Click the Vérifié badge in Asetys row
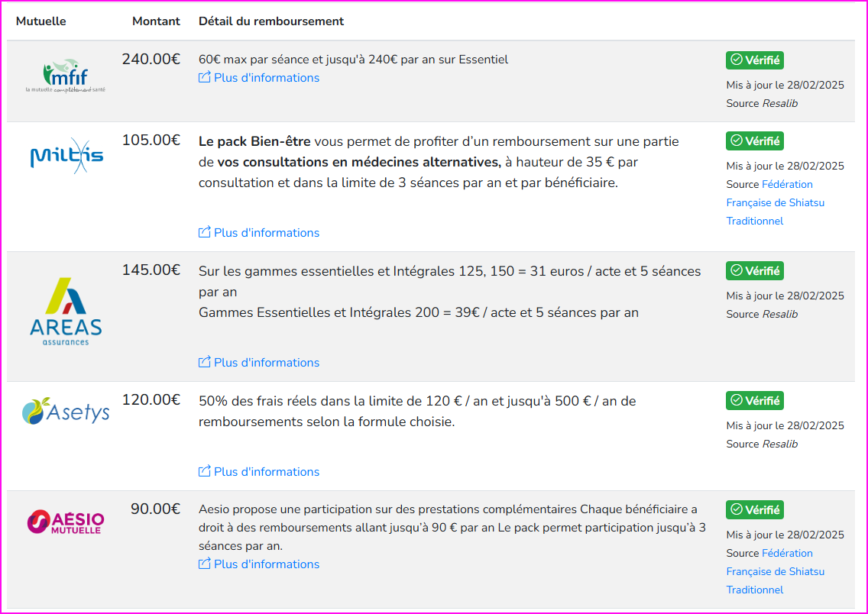Image resolution: width=868 pixels, height=614 pixels. tap(755, 401)
